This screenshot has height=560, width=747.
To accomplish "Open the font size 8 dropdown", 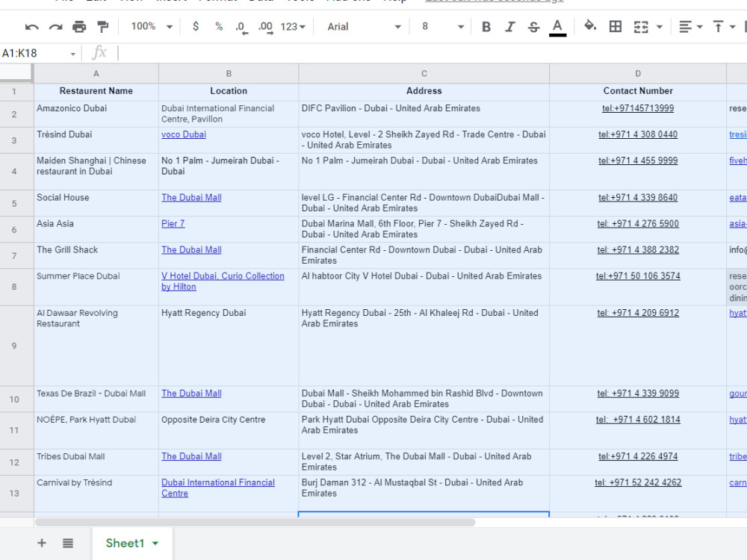I will pyautogui.click(x=442, y=27).
